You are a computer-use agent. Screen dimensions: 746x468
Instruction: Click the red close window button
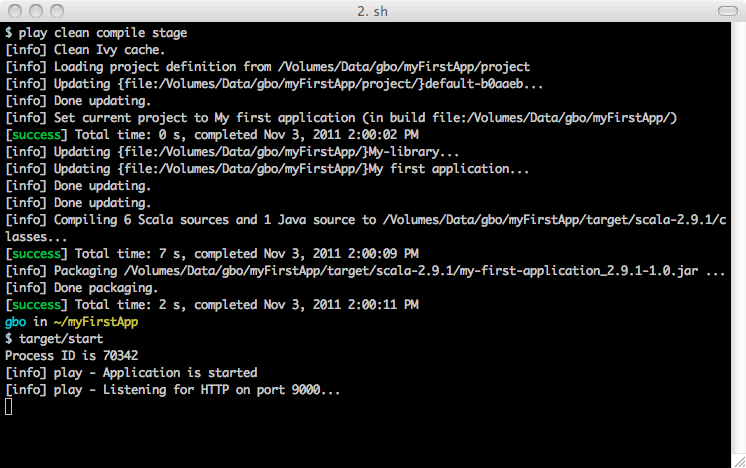coord(14,11)
